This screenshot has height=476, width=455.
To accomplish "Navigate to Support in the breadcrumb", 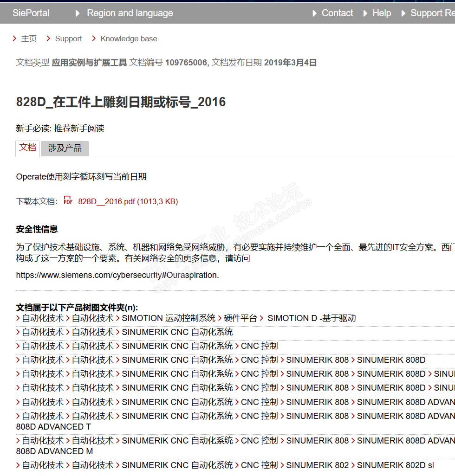I will 68,39.
